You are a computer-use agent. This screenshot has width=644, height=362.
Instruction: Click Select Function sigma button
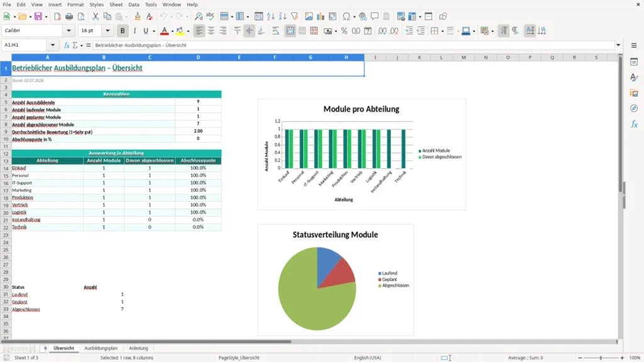75,45
